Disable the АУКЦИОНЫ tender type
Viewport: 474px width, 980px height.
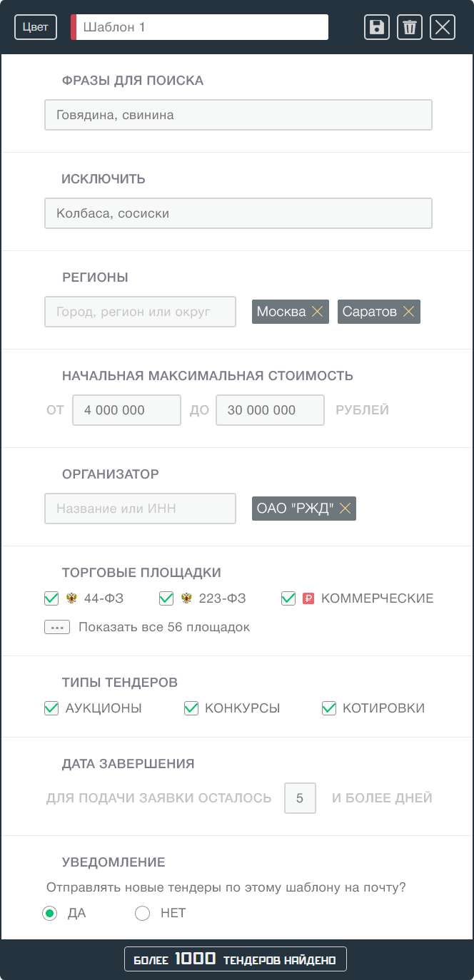click(x=51, y=708)
